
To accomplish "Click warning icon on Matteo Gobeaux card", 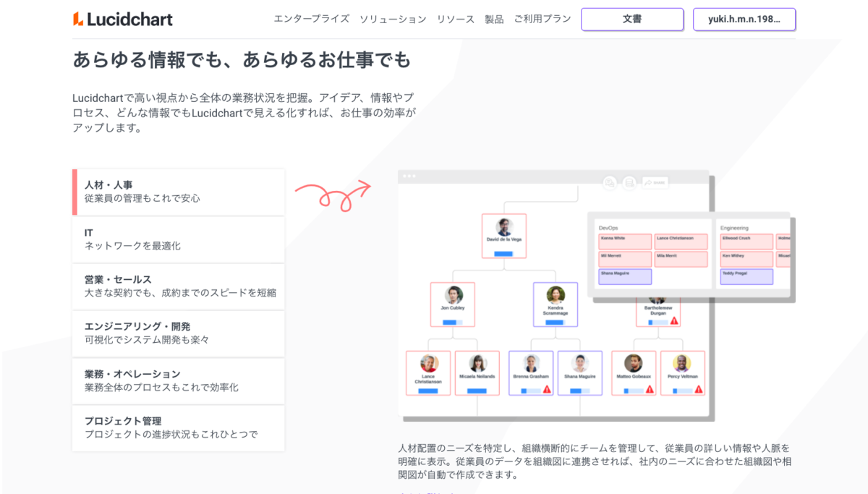I will 650,390.
